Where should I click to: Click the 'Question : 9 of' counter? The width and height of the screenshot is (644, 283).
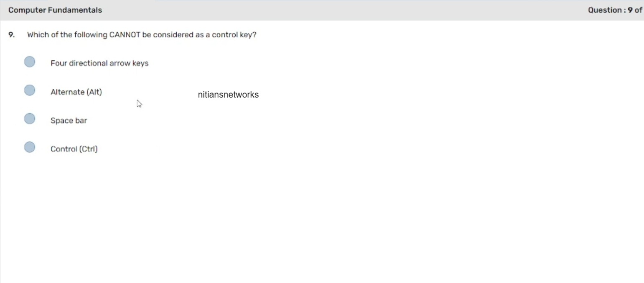tap(615, 10)
